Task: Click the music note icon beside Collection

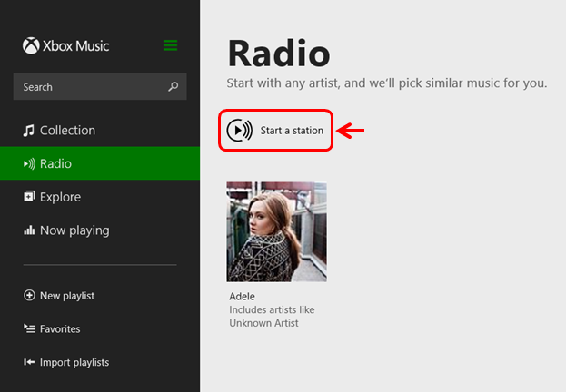Action: 29,131
